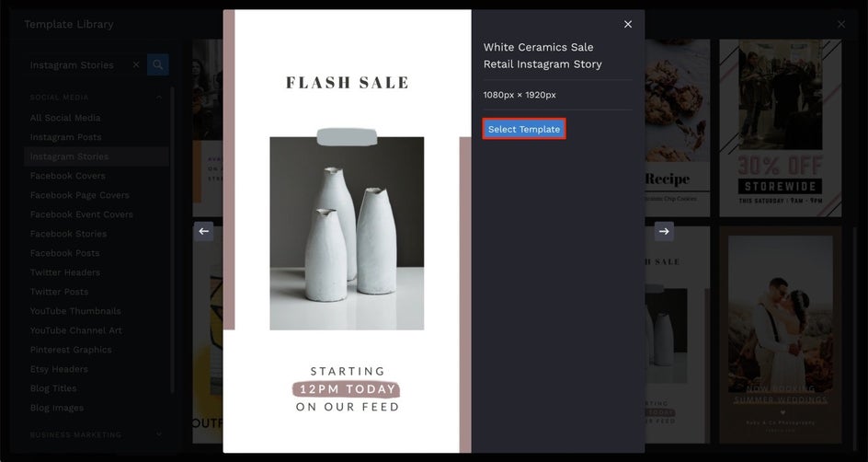The height and width of the screenshot is (462, 868).
Task: Choose the Facebook Covers category
Action: 67,176
